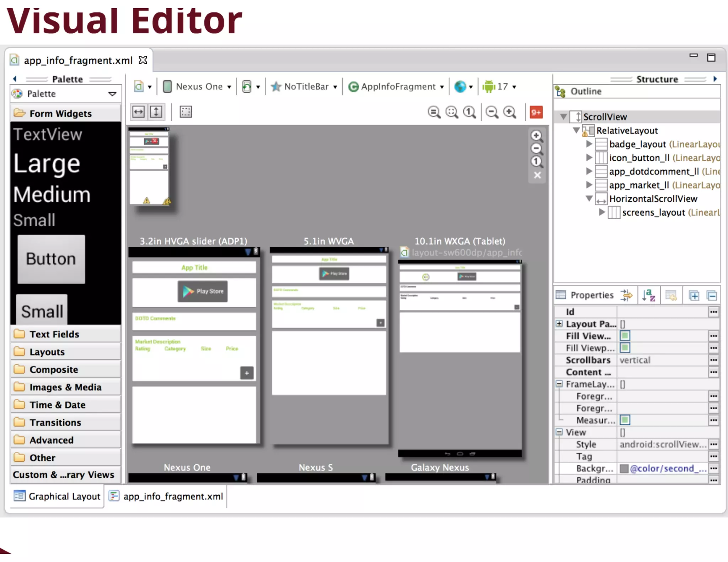Select HorizontalScrollView in outline
Screen dimensions: 728x562
click(x=653, y=199)
